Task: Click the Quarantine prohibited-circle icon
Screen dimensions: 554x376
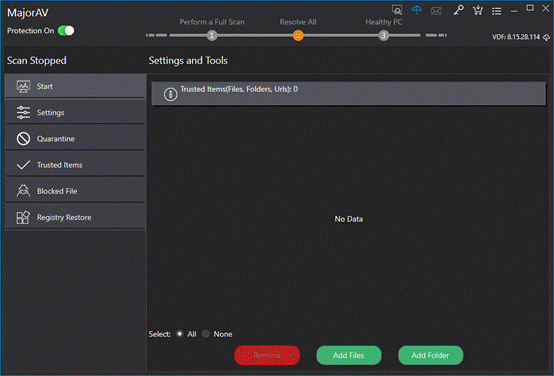Action: tap(23, 139)
